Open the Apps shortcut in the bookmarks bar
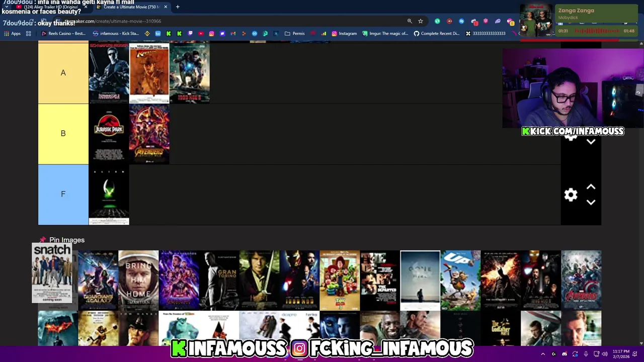644x362 pixels. 13,34
